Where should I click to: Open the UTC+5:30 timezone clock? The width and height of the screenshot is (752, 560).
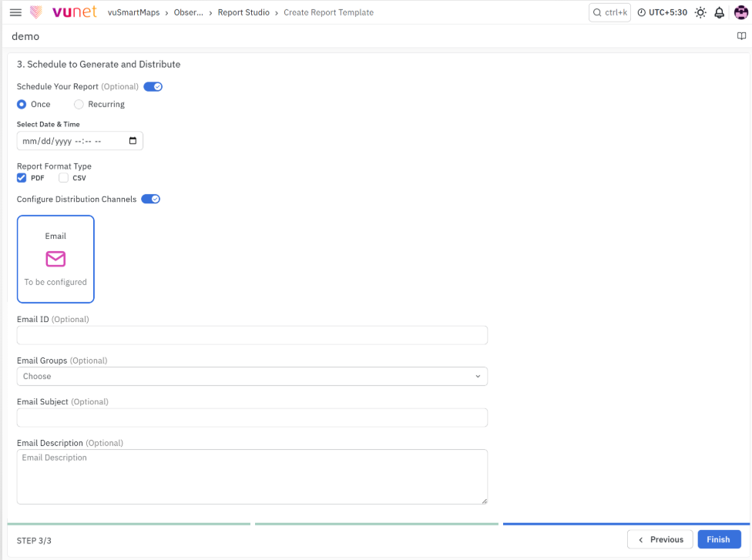pyautogui.click(x=662, y=12)
